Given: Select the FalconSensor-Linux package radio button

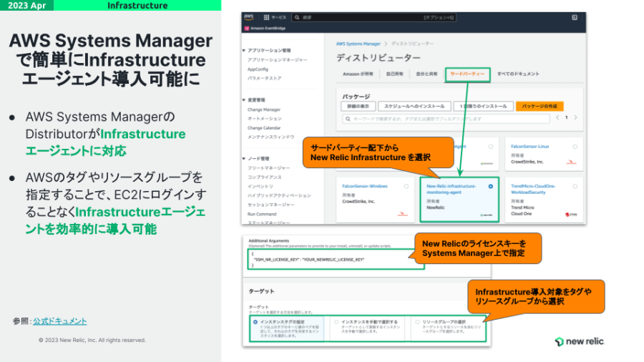Looking at the screenshot, I should [x=575, y=147].
